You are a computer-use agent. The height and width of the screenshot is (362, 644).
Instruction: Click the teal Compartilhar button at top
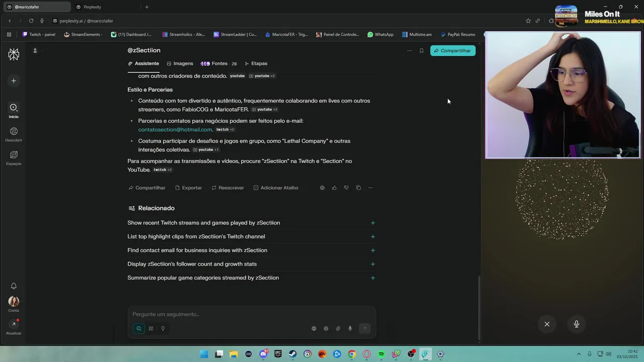click(x=453, y=51)
